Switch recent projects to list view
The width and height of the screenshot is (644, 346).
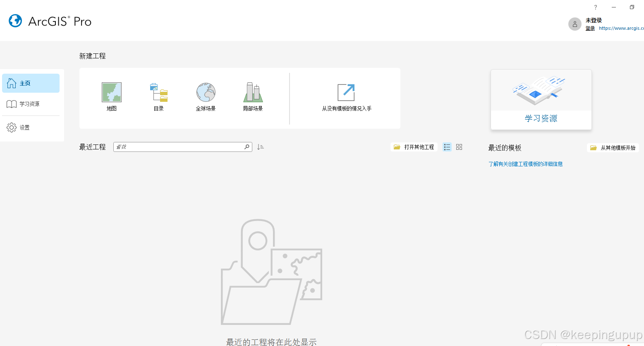(x=447, y=147)
